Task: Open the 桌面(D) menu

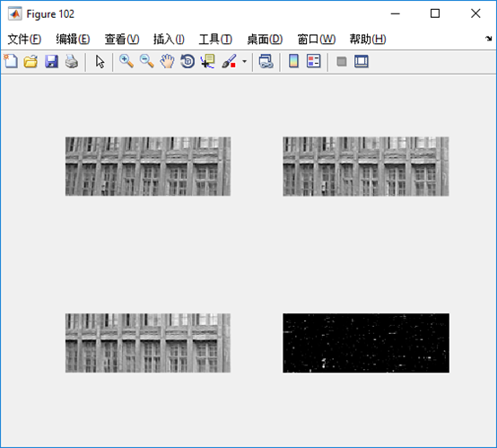Action: [265, 39]
